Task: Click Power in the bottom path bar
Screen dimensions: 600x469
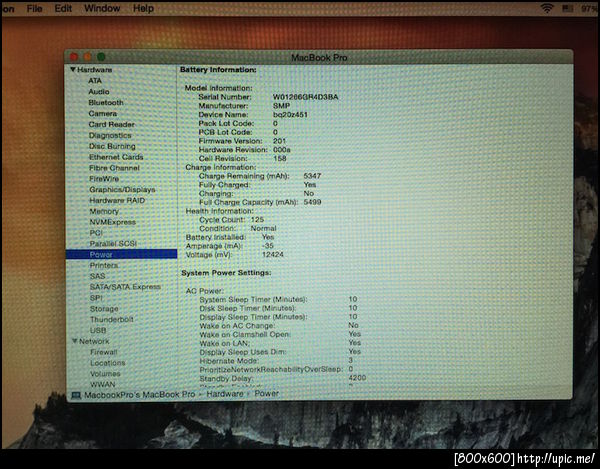Action: coord(267,393)
